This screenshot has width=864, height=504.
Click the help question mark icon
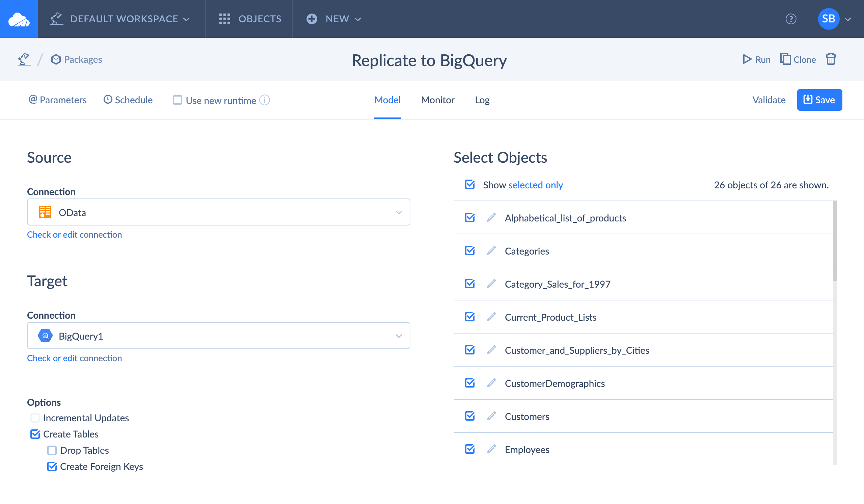pyautogui.click(x=791, y=19)
